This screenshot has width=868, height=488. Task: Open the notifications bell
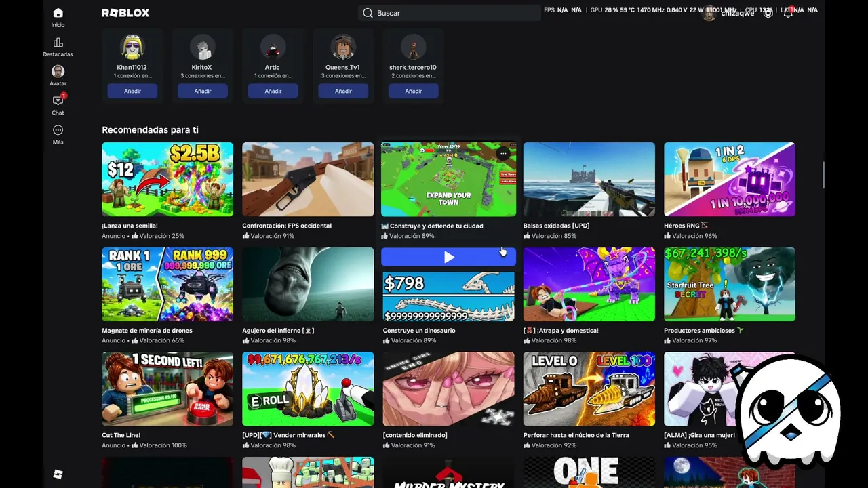(788, 13)
